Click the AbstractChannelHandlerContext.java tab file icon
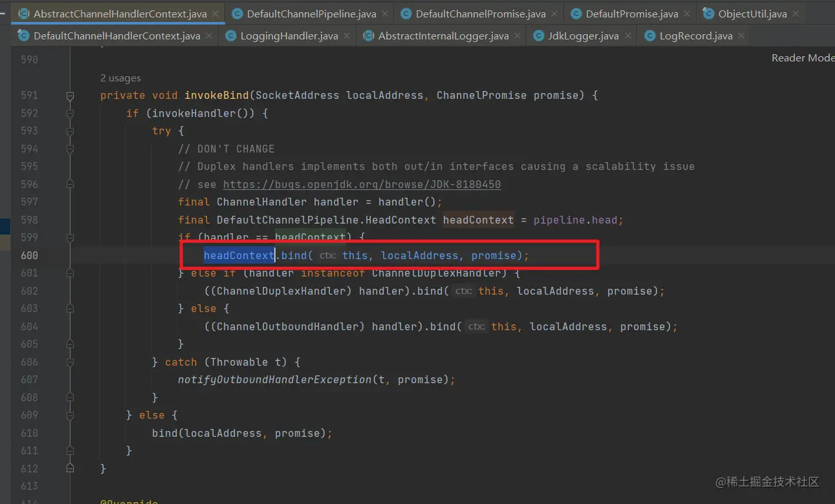 [24, 14]
